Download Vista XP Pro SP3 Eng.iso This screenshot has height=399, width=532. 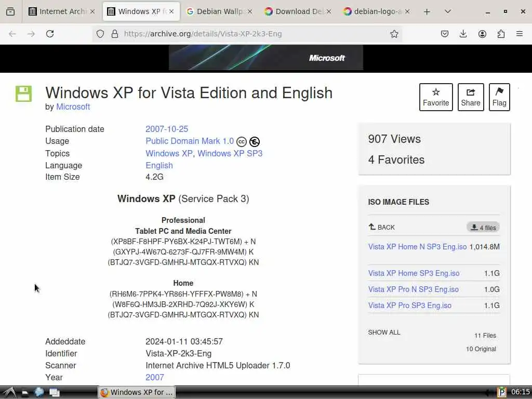coord(410,305)
